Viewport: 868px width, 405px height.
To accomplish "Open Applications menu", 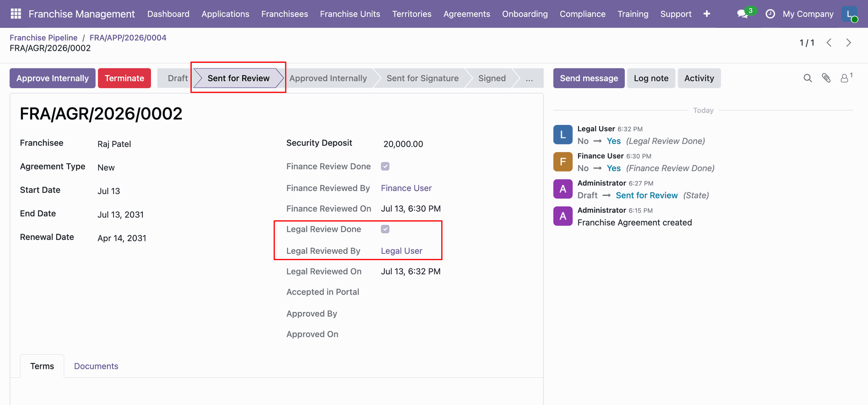I will coord(225,14).
